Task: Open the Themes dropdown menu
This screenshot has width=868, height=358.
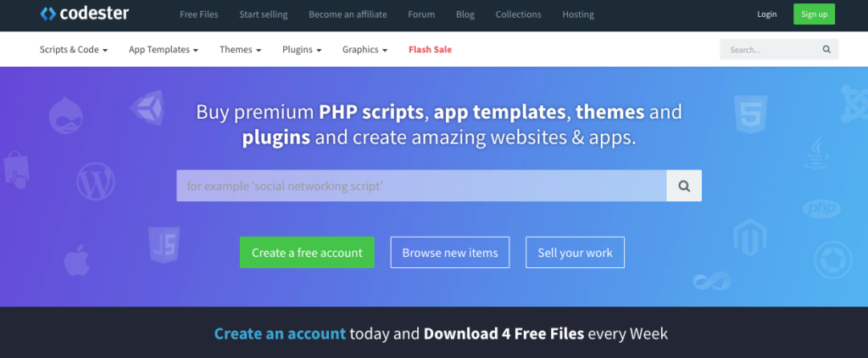Action: (240, 49)
